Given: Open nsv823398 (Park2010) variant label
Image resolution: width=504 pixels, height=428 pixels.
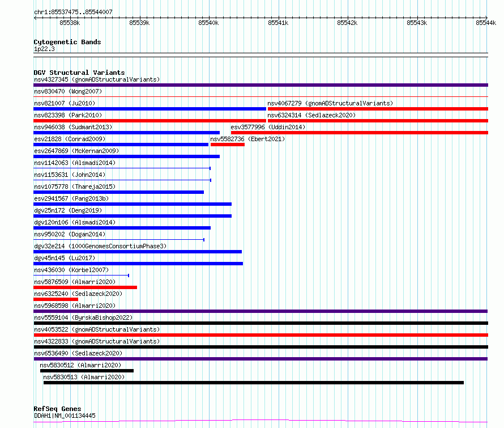Looking at the screenshot, I should coord(68,115).
